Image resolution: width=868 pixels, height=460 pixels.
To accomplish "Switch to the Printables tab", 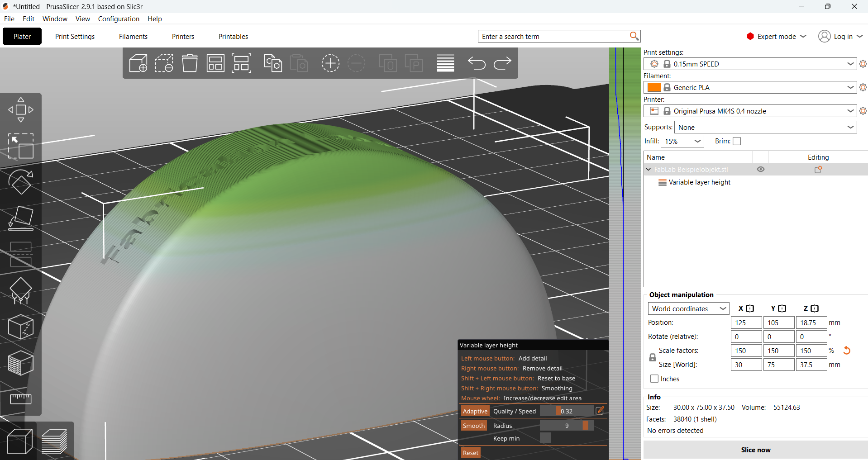I will [233, 37].
